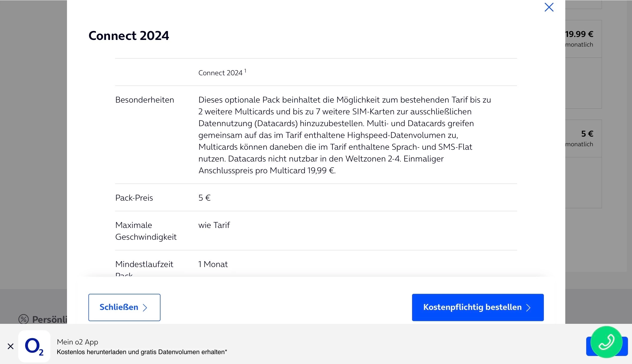Close the Connect 2024 dialog via X

549,7
